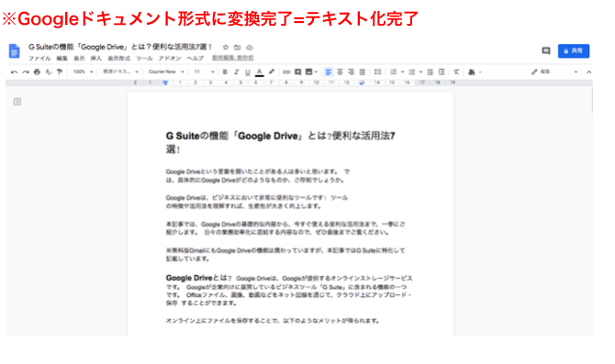Toggle italic formatting
Viewport: 615px width, 364px height.
(236, 72)
